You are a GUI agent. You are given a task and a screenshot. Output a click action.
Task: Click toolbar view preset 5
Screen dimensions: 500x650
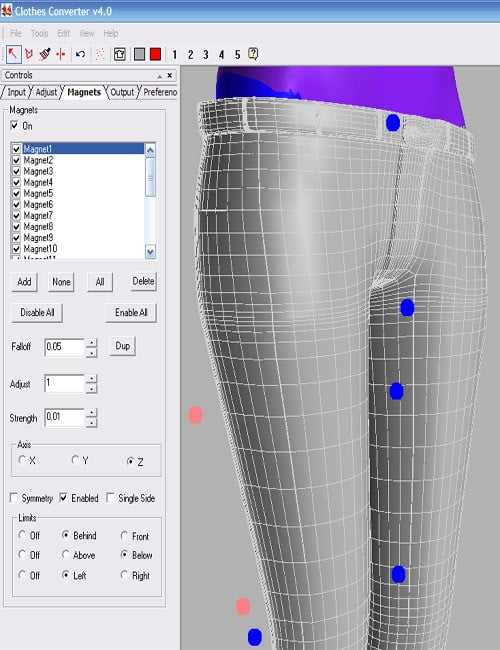237,55
